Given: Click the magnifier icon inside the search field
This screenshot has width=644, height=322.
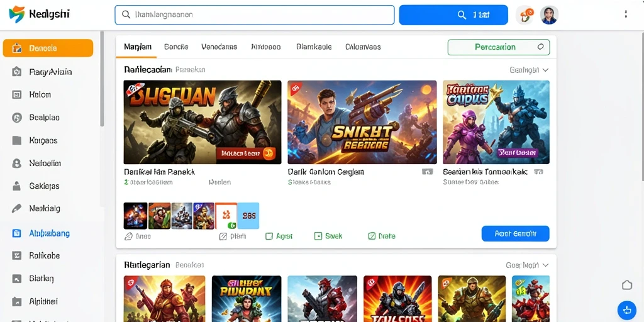Looking at the screenshot, I should pyautogui.click(x=126, y=15).
